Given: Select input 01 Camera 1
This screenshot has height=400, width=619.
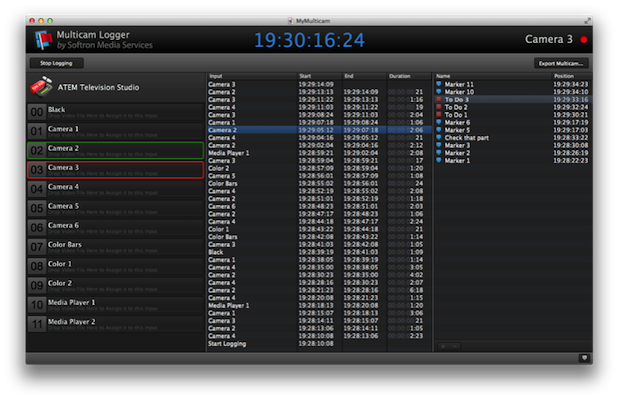Looking at the screenshot, I should pyautogui.click(x=115, y=131).
